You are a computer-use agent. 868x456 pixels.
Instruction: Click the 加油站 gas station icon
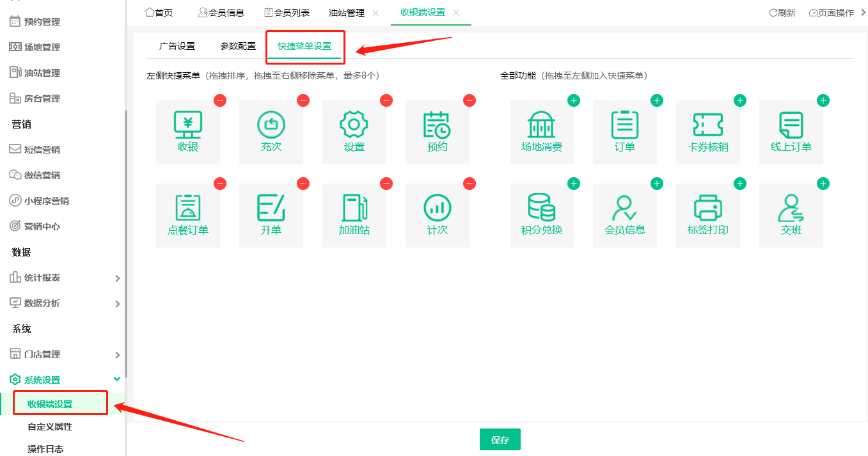(x=354, y=215)
